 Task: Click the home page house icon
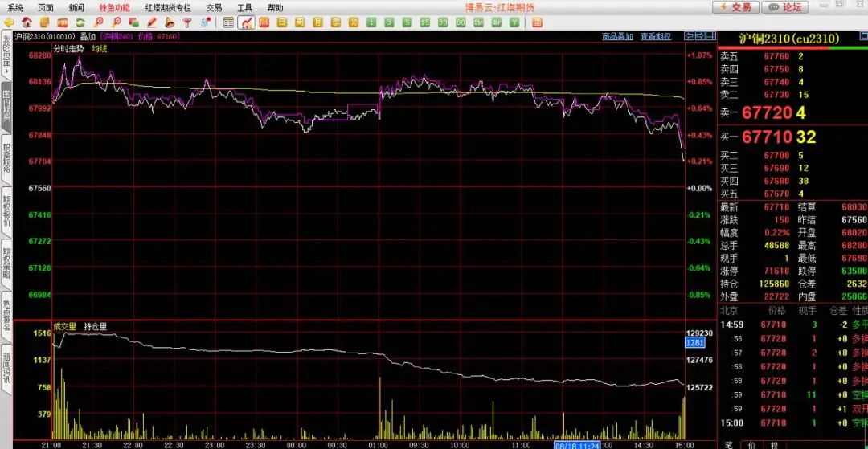(27, 22)
